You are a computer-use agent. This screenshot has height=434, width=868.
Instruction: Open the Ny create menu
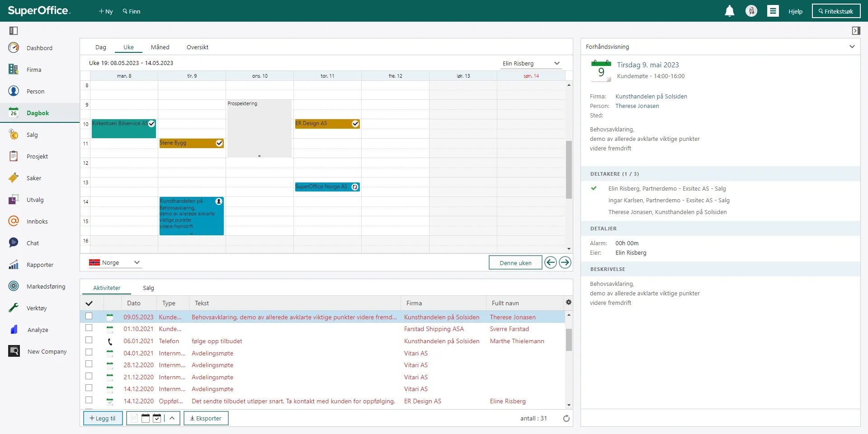pos(106,11)
